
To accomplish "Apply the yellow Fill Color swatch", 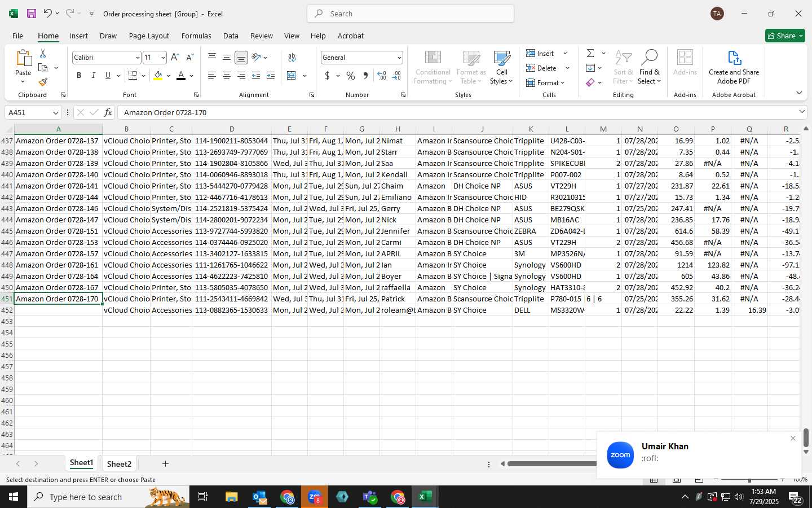I will 157,76.
